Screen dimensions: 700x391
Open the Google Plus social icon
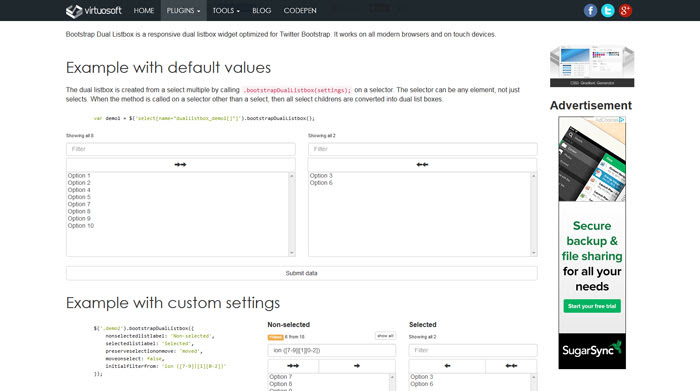[x=625, y=10]
